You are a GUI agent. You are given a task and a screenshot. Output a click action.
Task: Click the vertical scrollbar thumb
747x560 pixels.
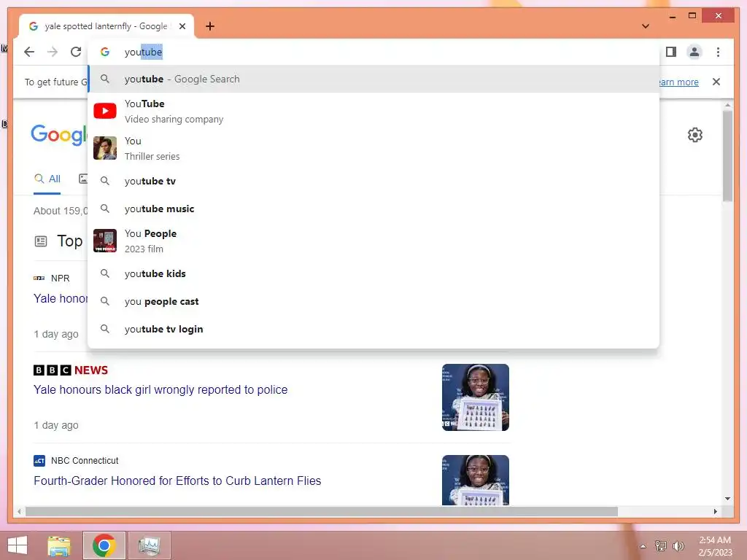pos(727,156)
